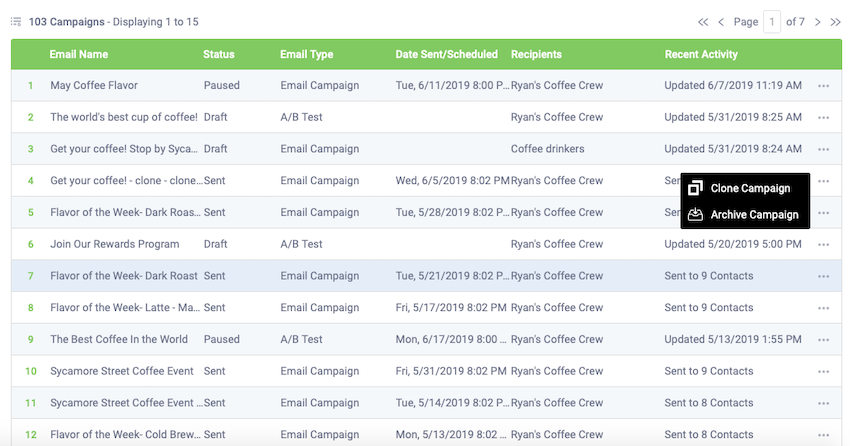
Task: Select Archive Campaign in the popup menu
Action: point(754,215)
